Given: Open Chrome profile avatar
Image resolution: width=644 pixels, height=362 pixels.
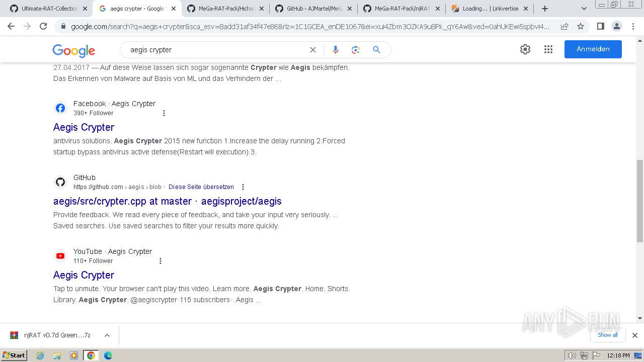Looking at the screenshot, I should (x=616, y=26).
